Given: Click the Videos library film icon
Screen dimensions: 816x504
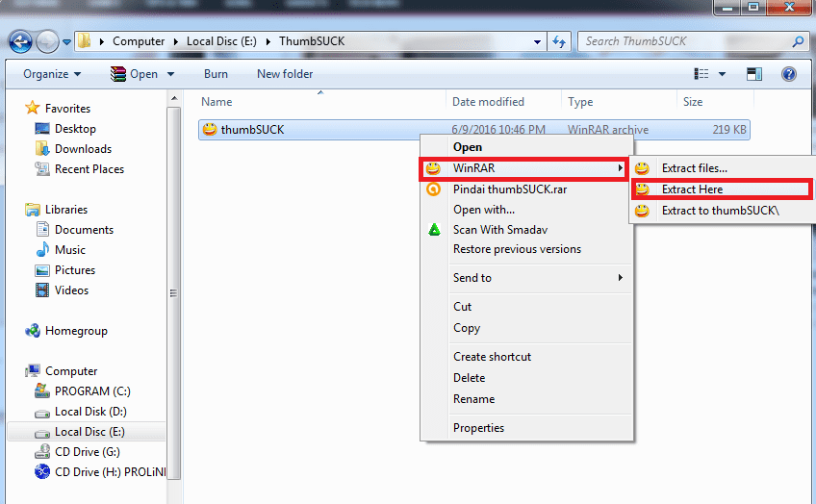Looking at the screenshot, I should coord(42,290).
